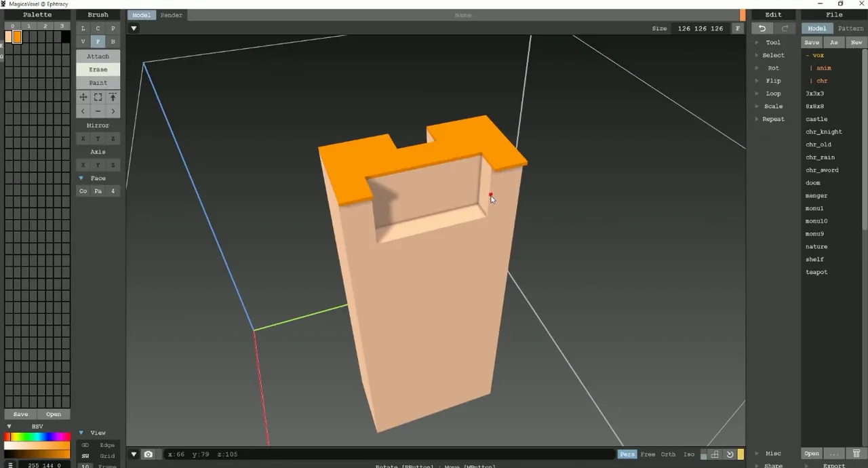Select the Iso camera mode
The image size is (868, 468).
(x=689, y=454)
